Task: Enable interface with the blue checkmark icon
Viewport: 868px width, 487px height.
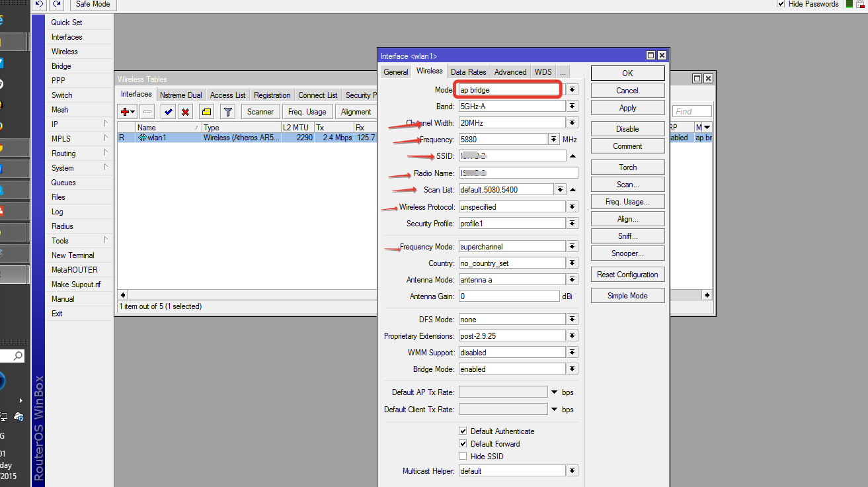Action: [x=168, y=112]
